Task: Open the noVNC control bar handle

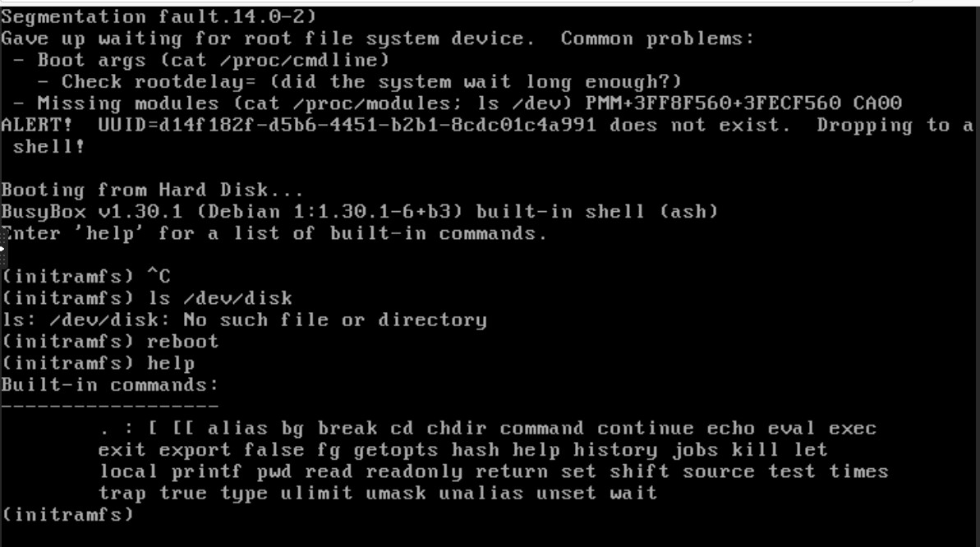Action: click(x=2, y=248)
